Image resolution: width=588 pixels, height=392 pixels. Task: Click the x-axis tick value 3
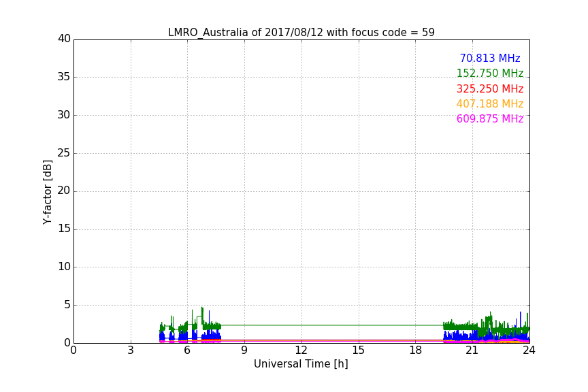(x=131, y=350)
